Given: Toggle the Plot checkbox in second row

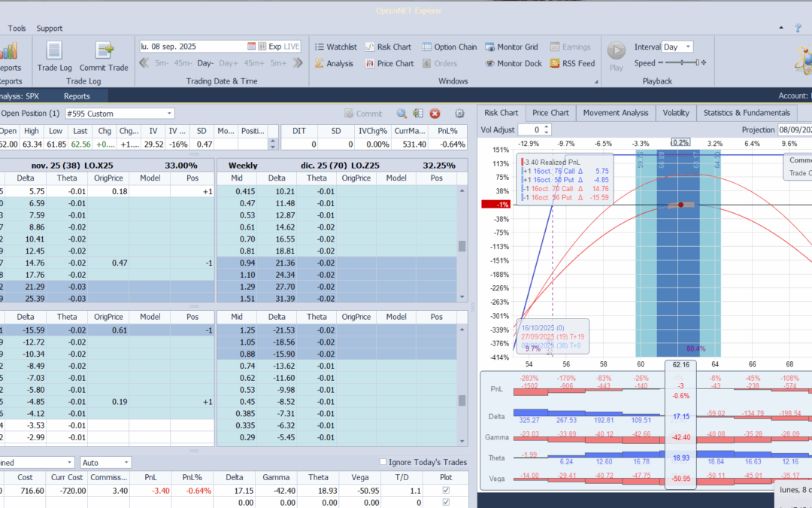Looking at the screenshot, I should [x=447, y=502].
